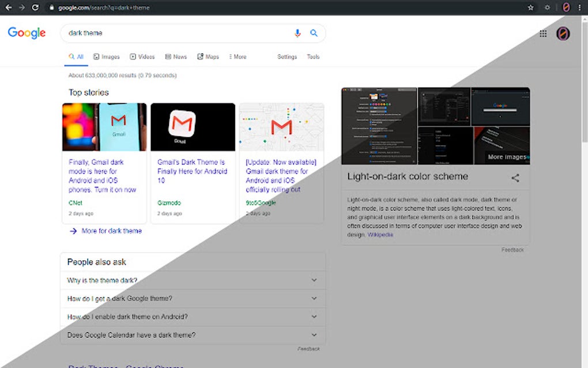
Task: Switch to the News search tab
Action: pos(176,57)
